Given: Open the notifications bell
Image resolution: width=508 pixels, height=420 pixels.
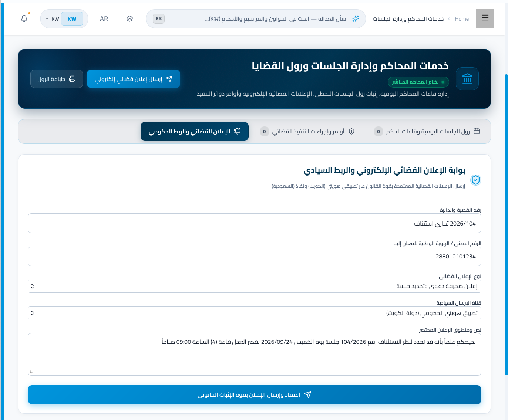Looking at the screenshot, I should [24, 18].
